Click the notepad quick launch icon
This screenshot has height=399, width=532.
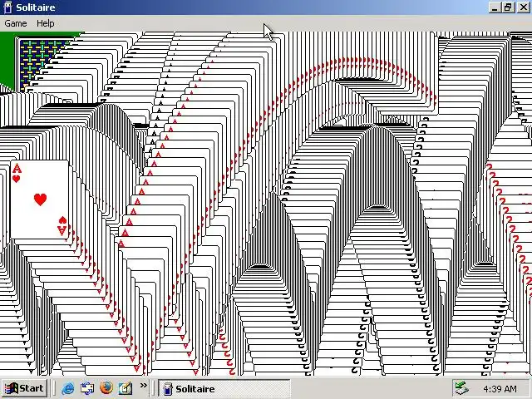125,388
